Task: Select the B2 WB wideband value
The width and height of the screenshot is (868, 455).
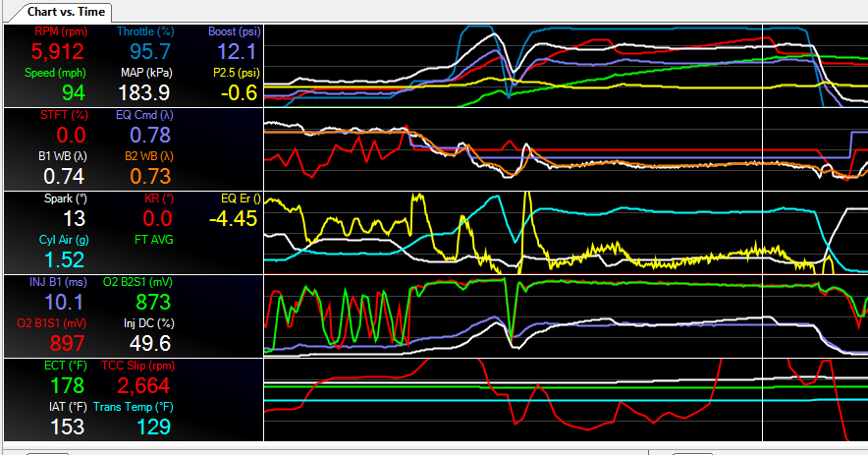Action: (x=150, y=176)
